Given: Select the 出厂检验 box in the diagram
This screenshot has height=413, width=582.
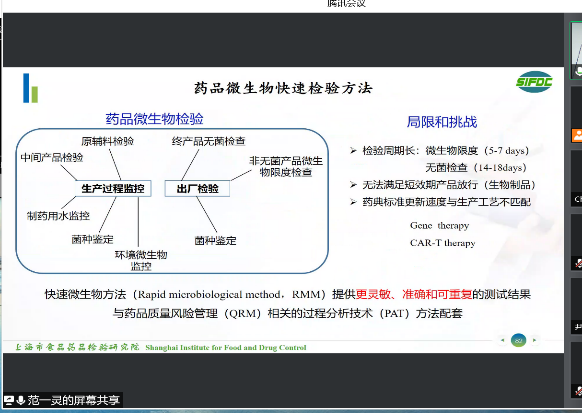Looking at the screenshot, I should (197, 189).
